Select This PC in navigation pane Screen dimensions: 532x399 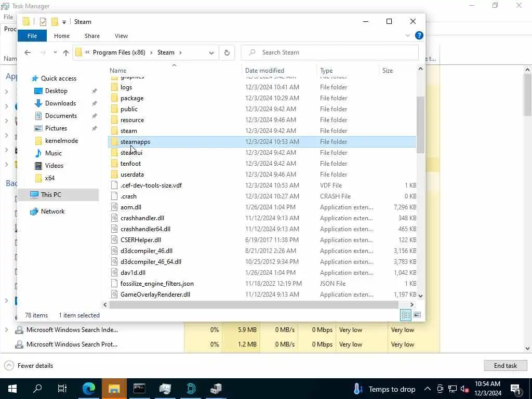[51, 195]
